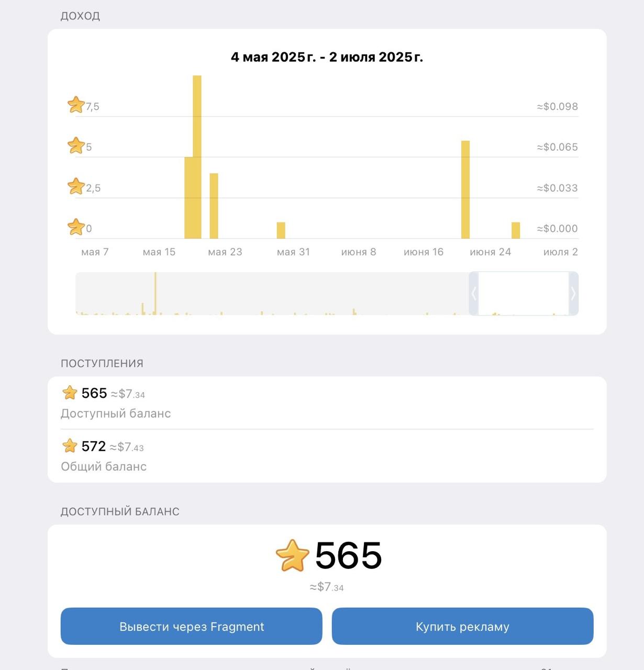Click the мая 23 axis date label
This screenshot has width=644, height=670.
[225, 252]
